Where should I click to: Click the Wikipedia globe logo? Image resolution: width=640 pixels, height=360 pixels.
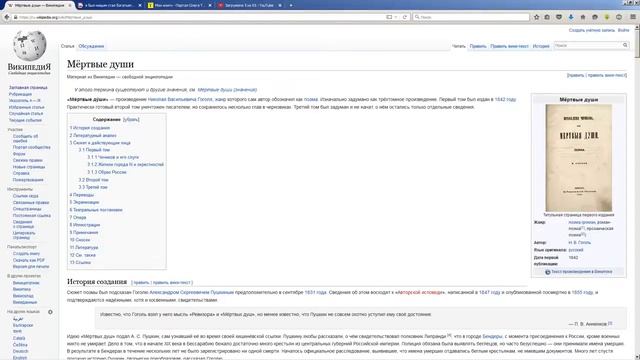(29, 46)
